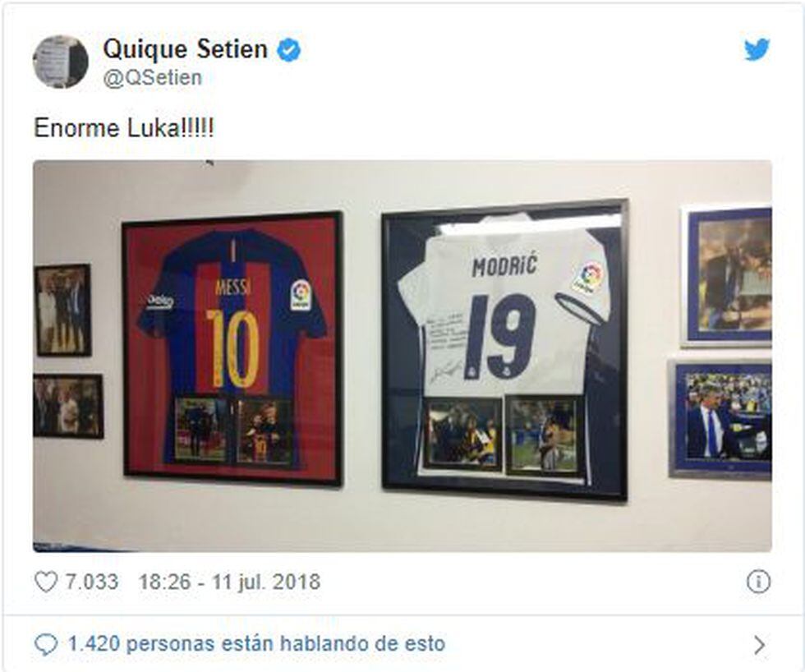Click the verified badge next to name
805x672 pixels.
(x=289, y=50)
